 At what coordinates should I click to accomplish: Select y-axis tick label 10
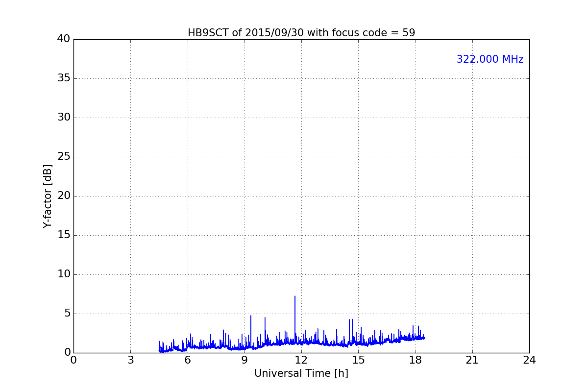(x=64, y=274)
